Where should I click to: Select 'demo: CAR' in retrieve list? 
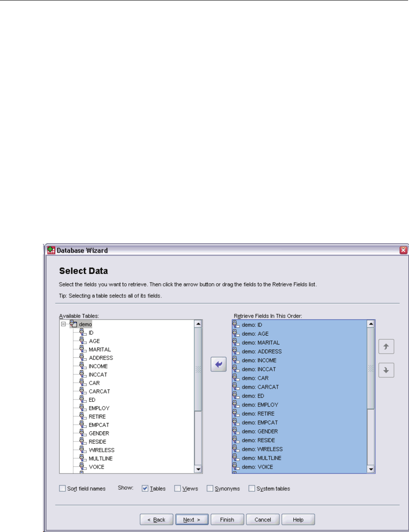[x=255, y=378]
